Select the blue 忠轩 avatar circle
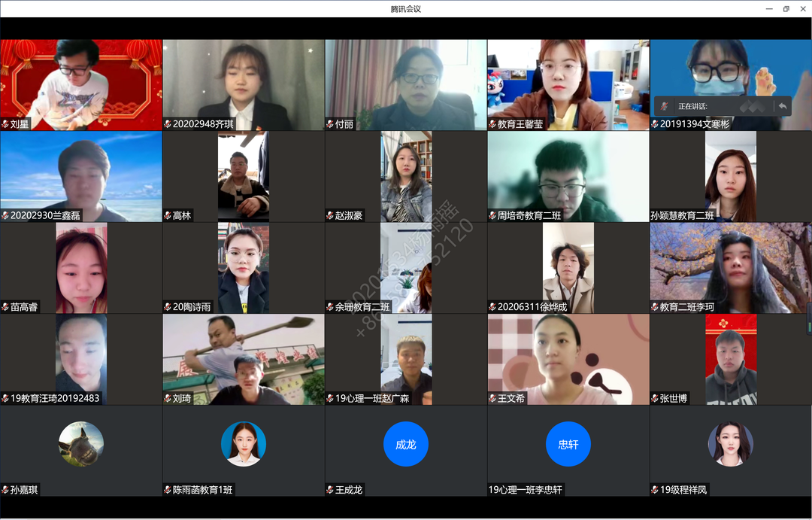The image size is (812, 520). point(568,444)
